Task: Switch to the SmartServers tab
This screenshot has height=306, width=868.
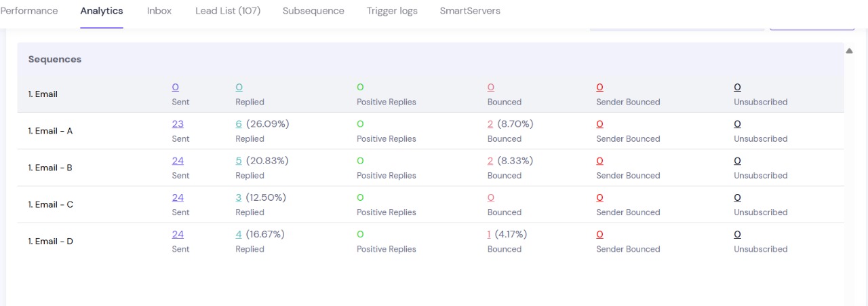Action: tap(470, 11)
